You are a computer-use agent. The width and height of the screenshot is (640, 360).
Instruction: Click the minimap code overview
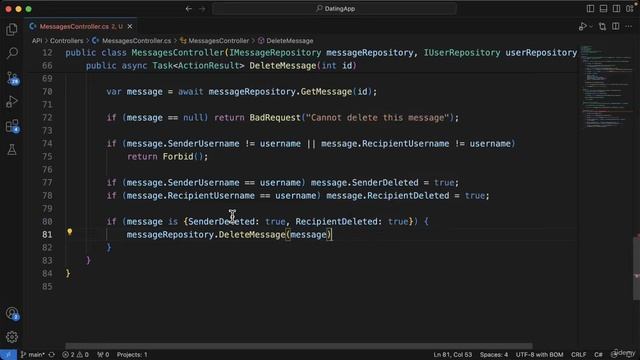(606, 86)
